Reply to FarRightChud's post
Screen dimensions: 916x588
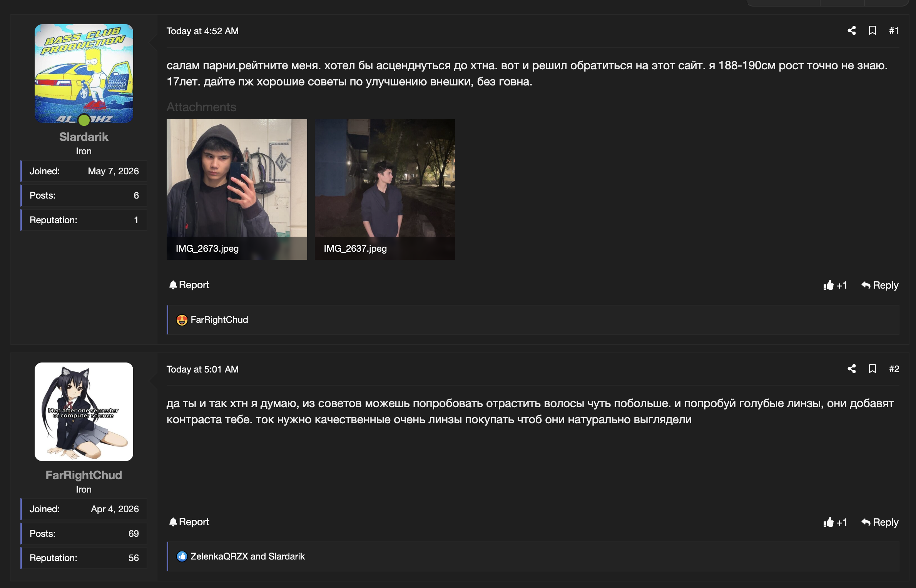[880, 522]
